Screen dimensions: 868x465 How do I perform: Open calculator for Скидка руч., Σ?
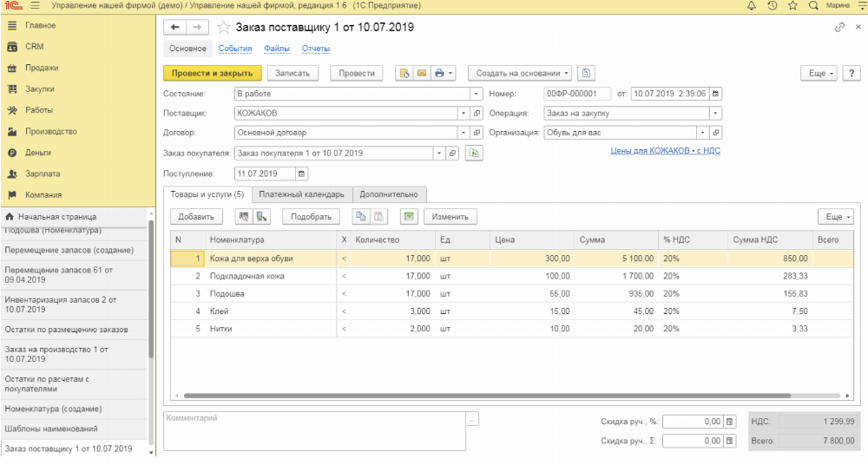pos(730,442)
